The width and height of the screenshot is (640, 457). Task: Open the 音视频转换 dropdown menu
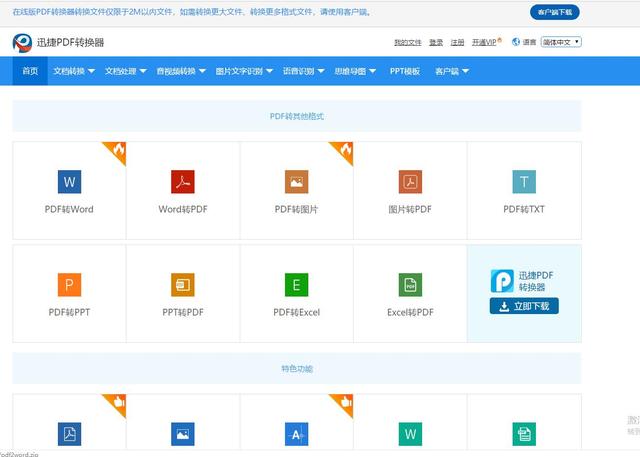pos(181,71)
